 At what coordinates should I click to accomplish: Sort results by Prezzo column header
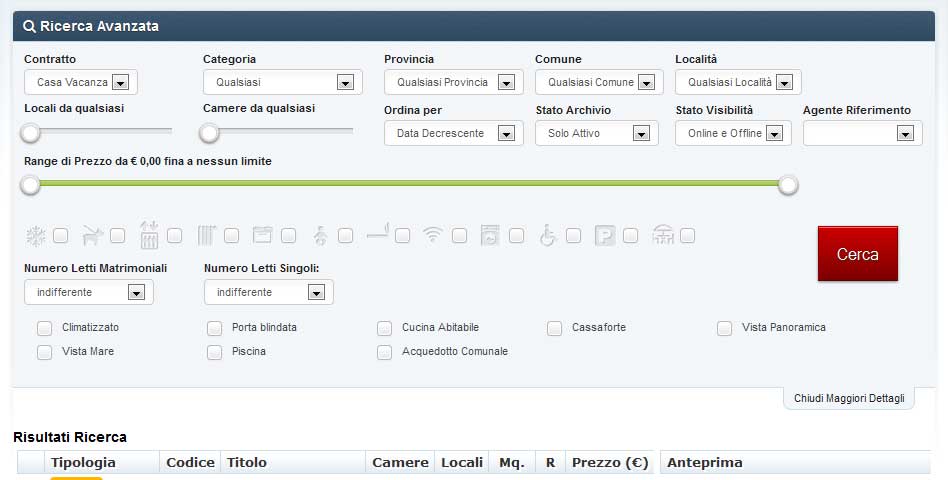610,462
